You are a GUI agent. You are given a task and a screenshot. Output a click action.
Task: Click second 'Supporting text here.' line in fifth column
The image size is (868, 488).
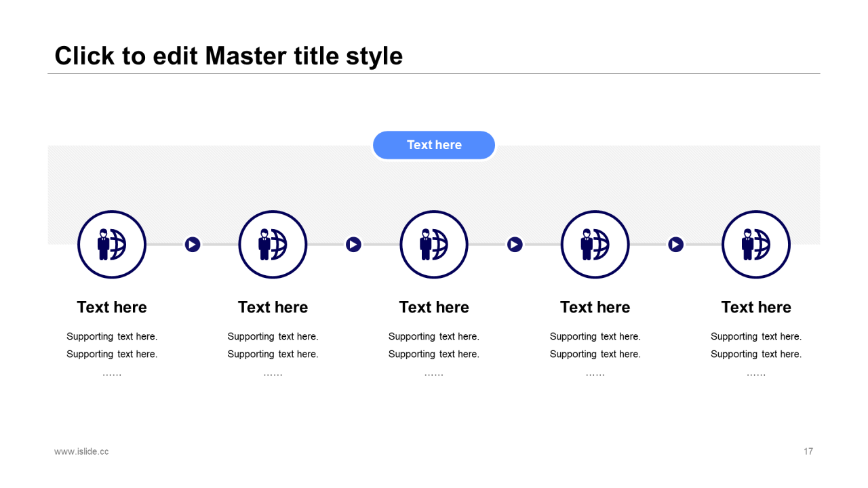(x=756, y=354)
